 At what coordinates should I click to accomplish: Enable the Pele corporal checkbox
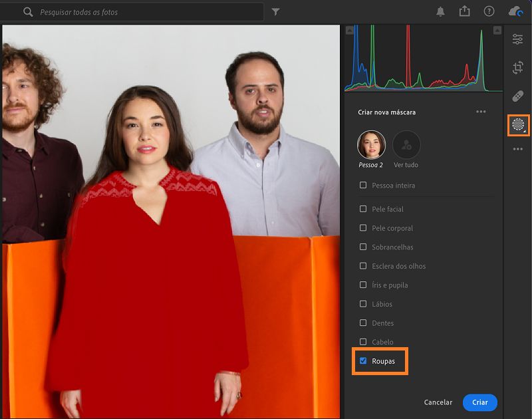click(x=363, y=228)
